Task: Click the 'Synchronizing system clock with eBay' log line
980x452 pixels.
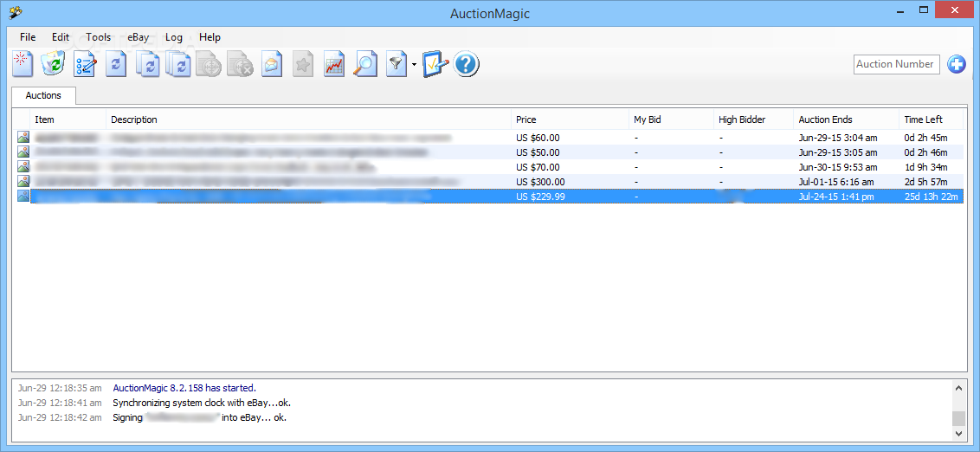Action: pyautogui.click(x=202, y=403)
